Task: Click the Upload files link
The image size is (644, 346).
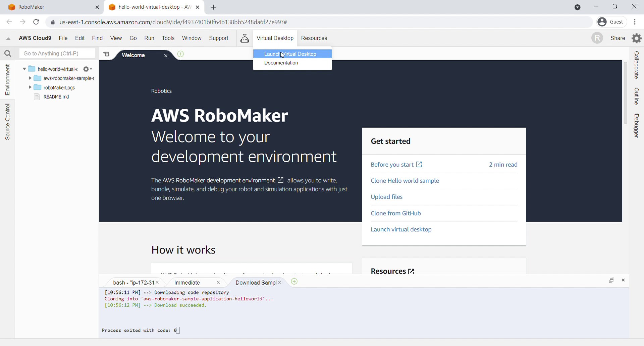Action: click(x=387, y=197)
